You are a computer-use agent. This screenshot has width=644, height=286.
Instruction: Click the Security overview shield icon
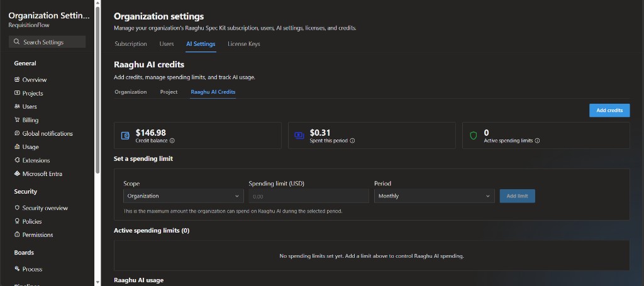click(x=17, y=207)
